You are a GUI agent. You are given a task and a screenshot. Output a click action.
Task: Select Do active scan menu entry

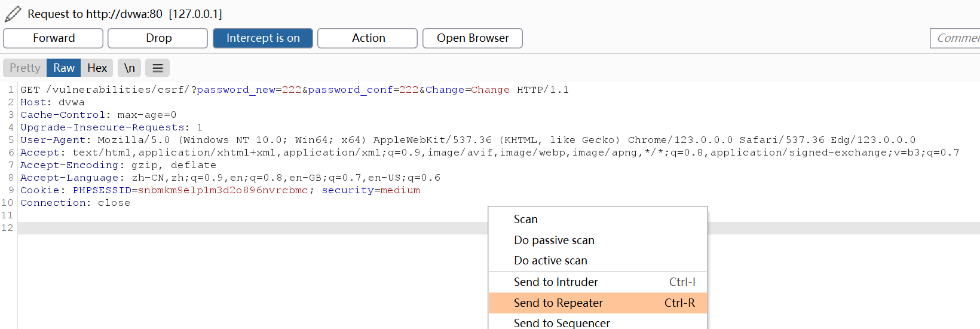click(x=550, y=261)
